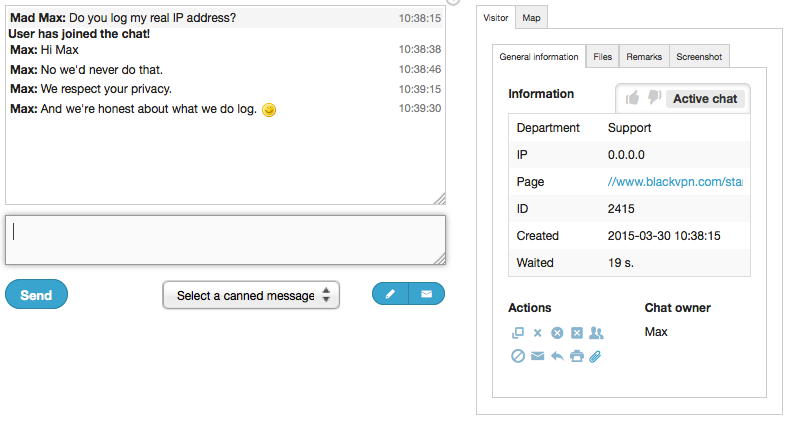Click the thumbs down vote icon

pos(654,97)
